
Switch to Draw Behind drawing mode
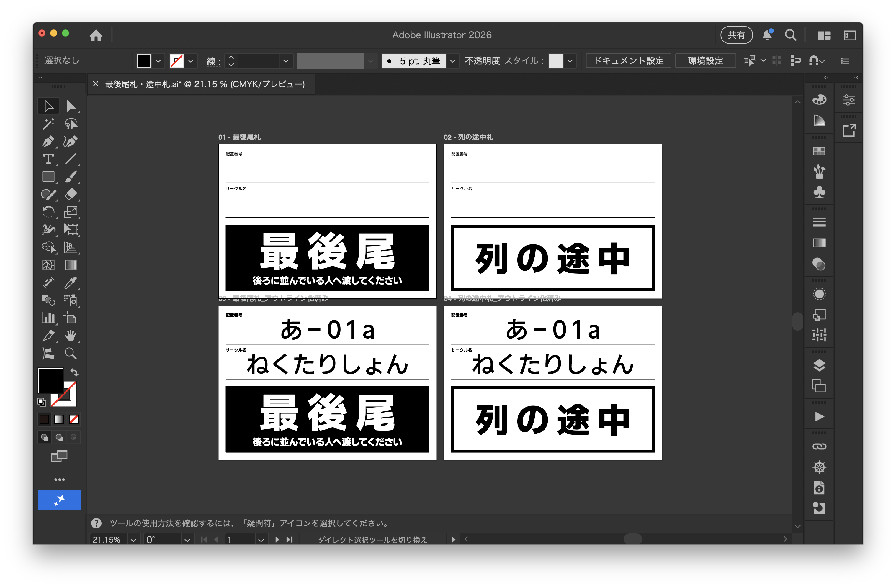(x=59, y=437)
